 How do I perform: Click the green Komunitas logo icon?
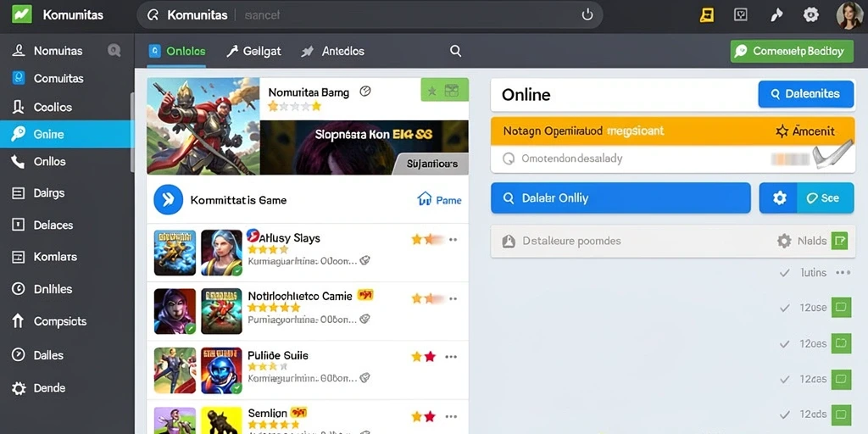point(21,14)
